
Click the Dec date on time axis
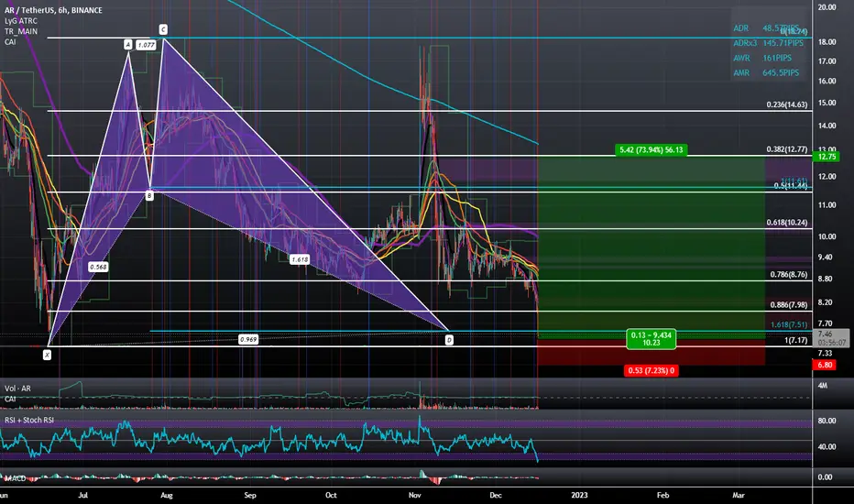pyautogui.click(x=495, y=495)
